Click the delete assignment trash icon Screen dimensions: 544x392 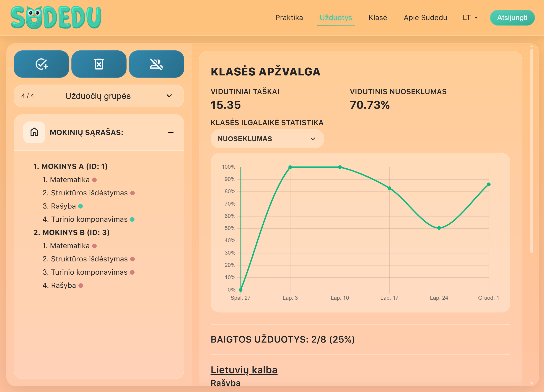[99, 64]
